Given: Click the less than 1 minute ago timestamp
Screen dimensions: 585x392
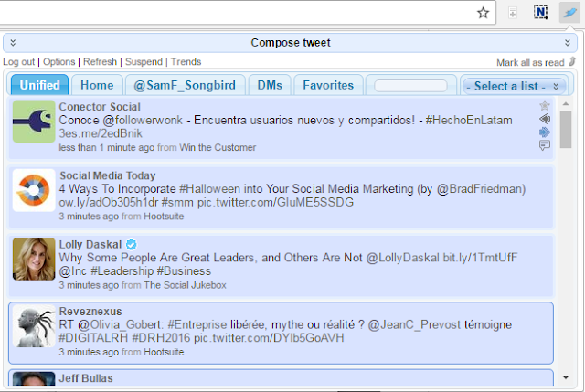Looking at the screenshot, I should point(106,147).
